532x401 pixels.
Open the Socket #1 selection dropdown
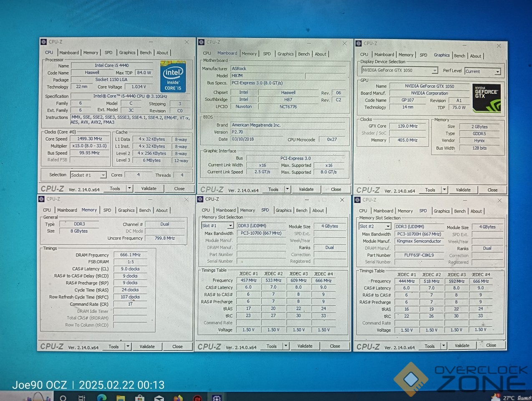tap(88, 175)
